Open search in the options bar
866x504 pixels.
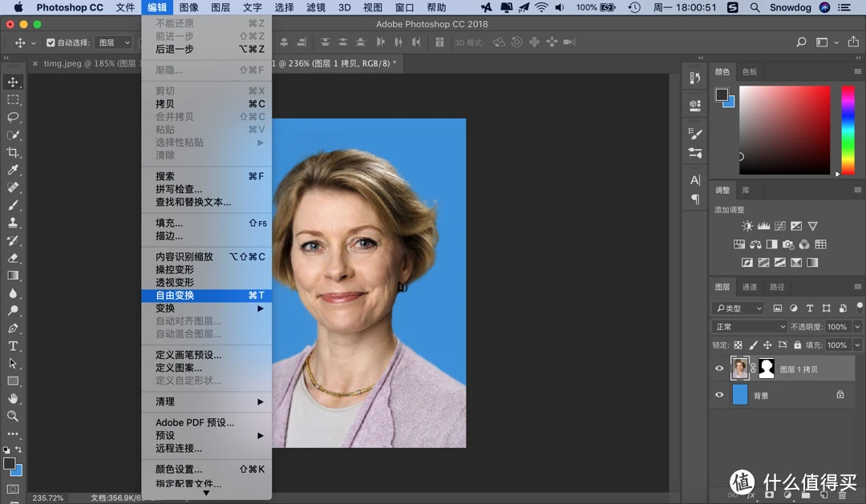(801, 42)
